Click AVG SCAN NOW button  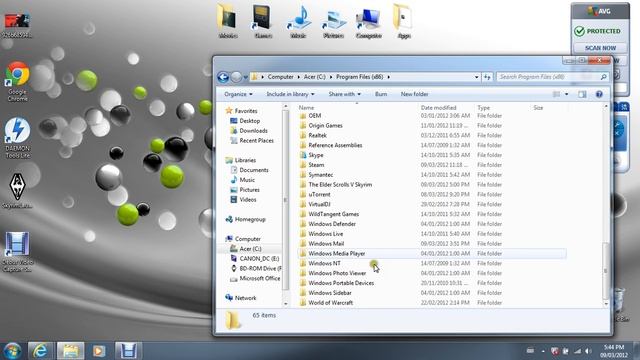(600, 48)
